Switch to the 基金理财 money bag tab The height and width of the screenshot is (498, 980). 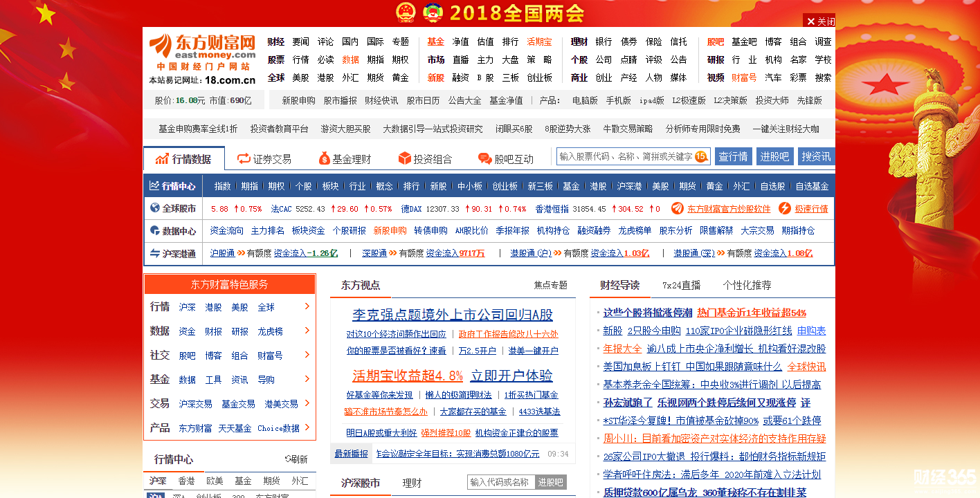tap(345, 158)
